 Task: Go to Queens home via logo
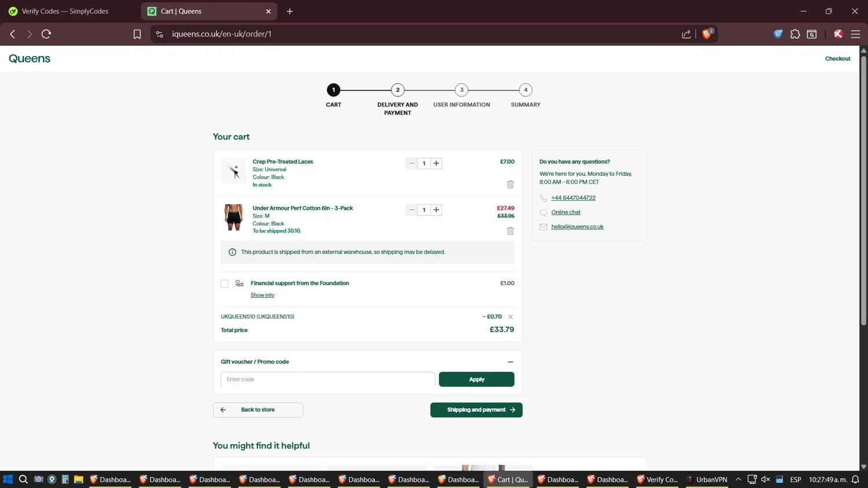pyautogui.click(x=30, y=58)
